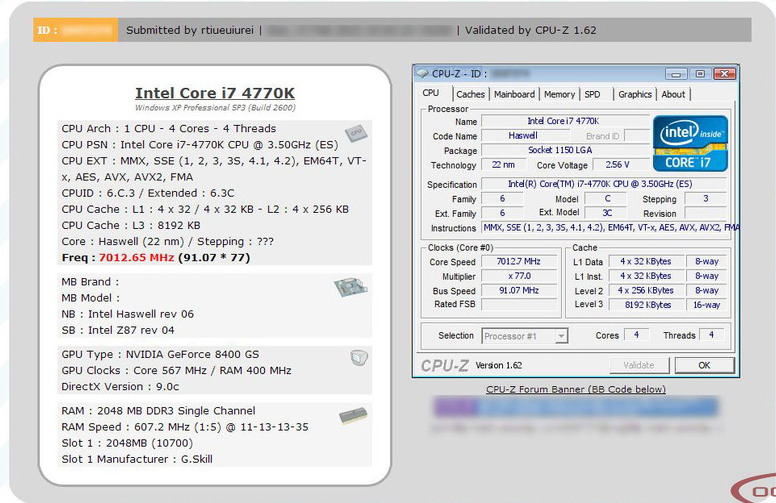Open the Graphics tab
This screenshot has width=776, height=503.
(635, 94)
